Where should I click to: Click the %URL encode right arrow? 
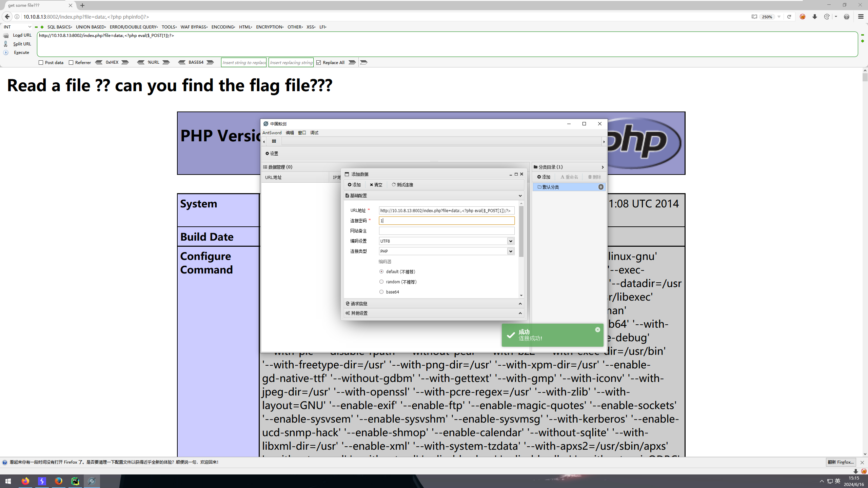click(x=166, y=62)
